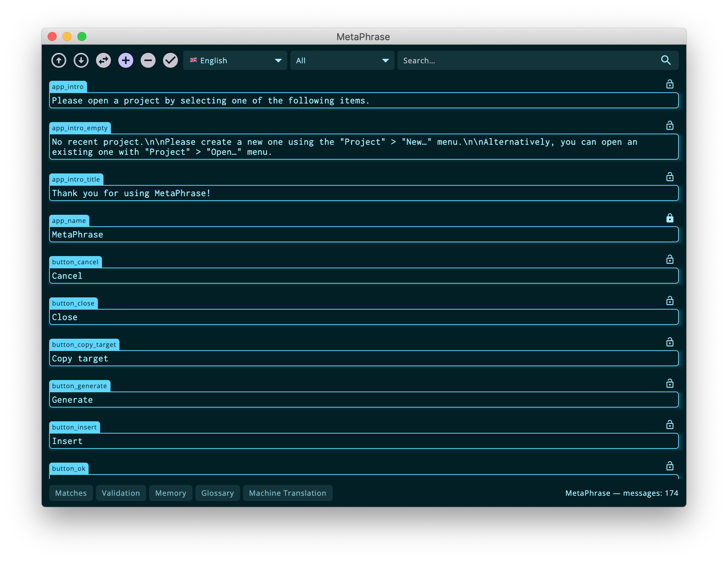Image resolution: width=728 pixels, height=562 pixels.
Task: Open the English language dropdown
Action: click(x=235, y=60)
